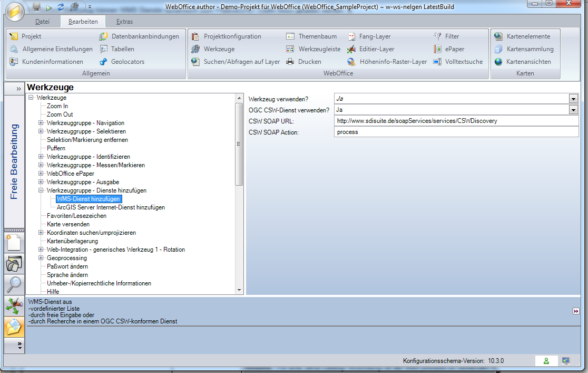The image size is (588, 373).
Task: Click the new blank document sidebar icon
Action: point(14,243)
